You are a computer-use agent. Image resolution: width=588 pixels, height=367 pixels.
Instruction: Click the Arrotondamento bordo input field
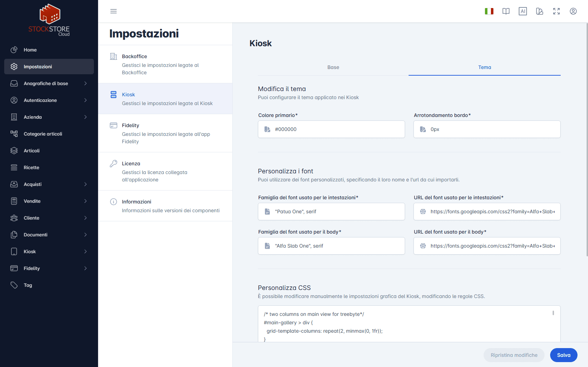coord(487,129)
